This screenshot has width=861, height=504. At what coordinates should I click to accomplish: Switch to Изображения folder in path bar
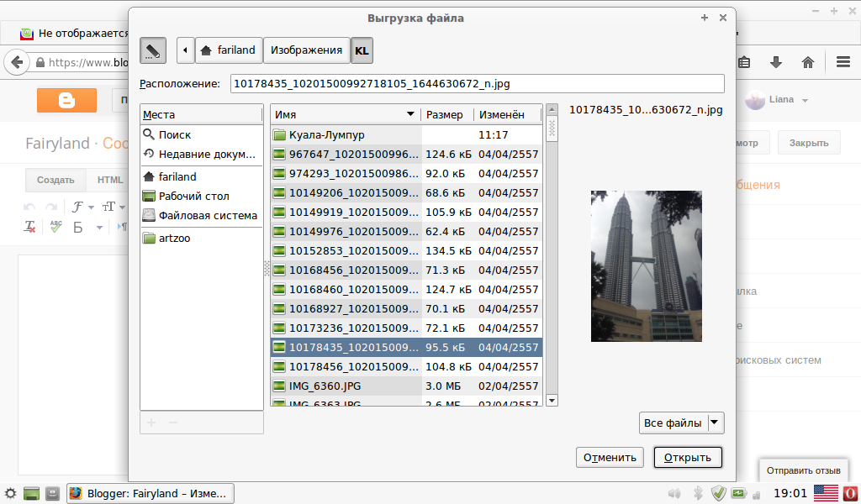(x=306, y=50)
